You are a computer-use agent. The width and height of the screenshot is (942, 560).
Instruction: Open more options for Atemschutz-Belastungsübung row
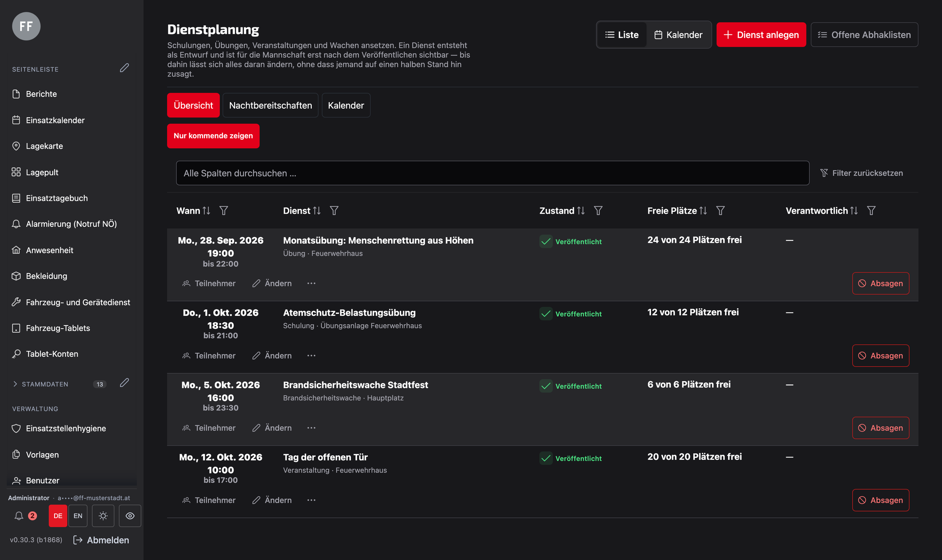[x=311, y=356]
